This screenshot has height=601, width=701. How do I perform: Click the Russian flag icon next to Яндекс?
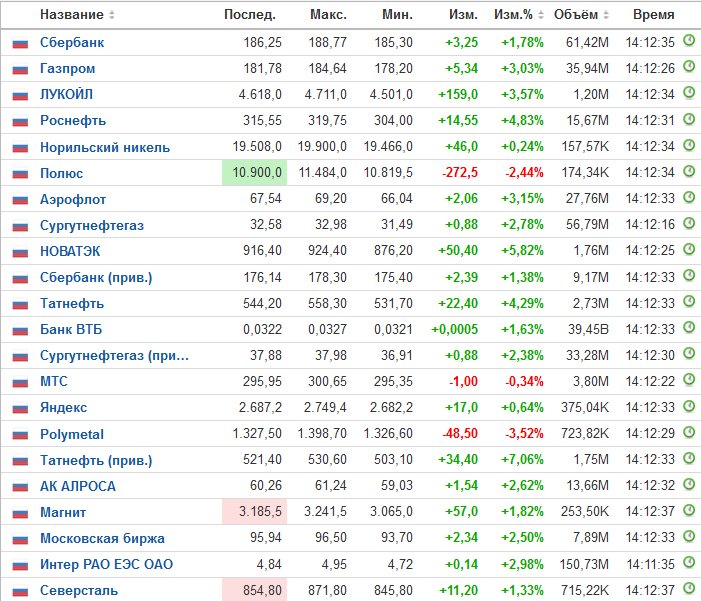(20, 408)
